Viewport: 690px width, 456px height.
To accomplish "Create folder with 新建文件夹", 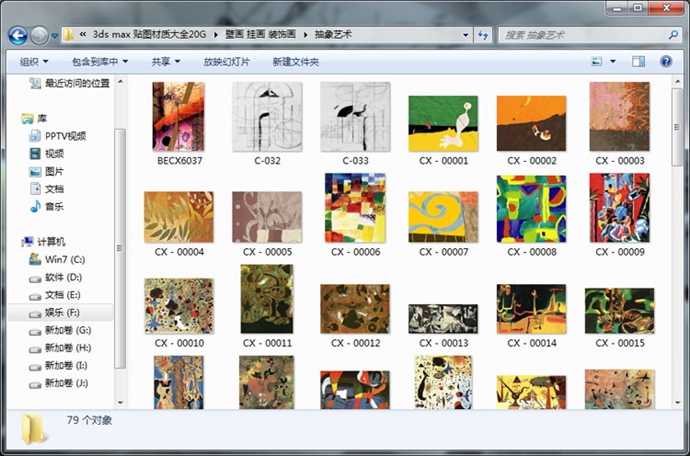I will pyautogui.click(x=296, y=62).
